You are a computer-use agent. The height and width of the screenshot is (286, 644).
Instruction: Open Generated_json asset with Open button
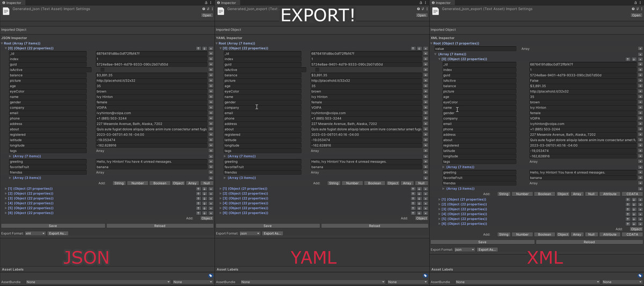[x=207, y=15]
